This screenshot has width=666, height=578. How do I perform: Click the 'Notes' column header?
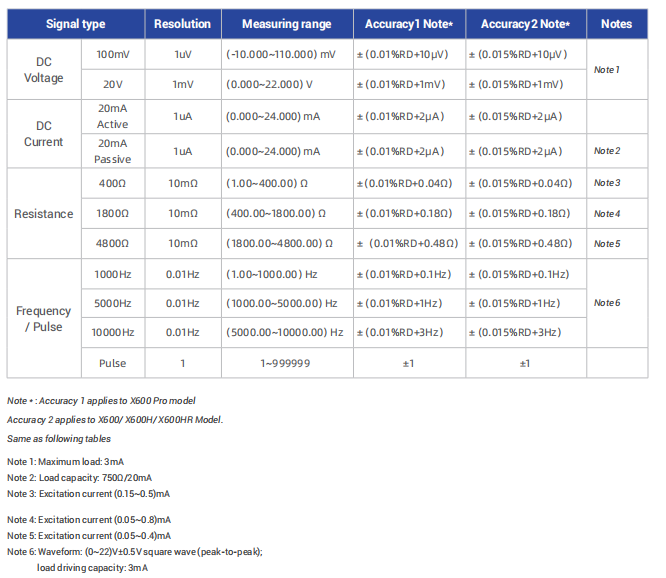point(617,24)
